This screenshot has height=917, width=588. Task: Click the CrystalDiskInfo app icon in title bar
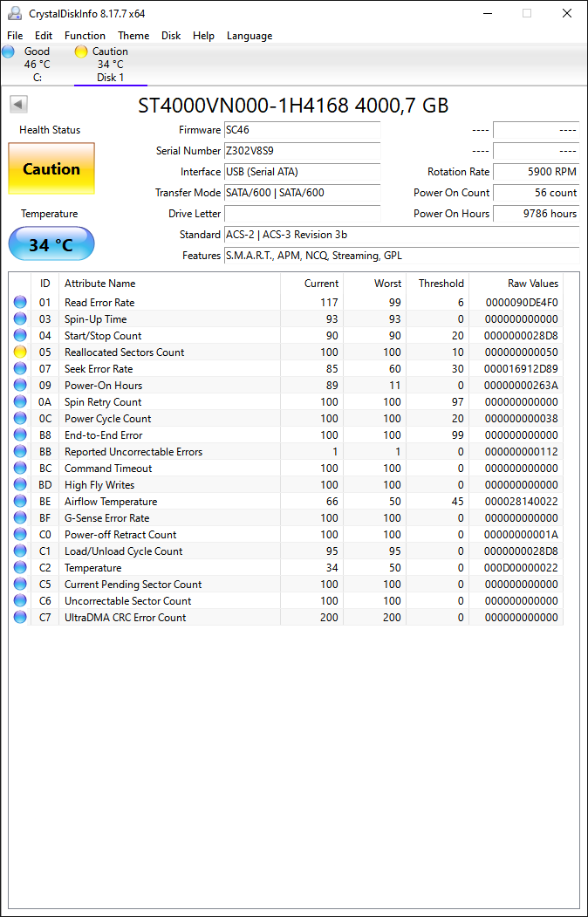14,13
